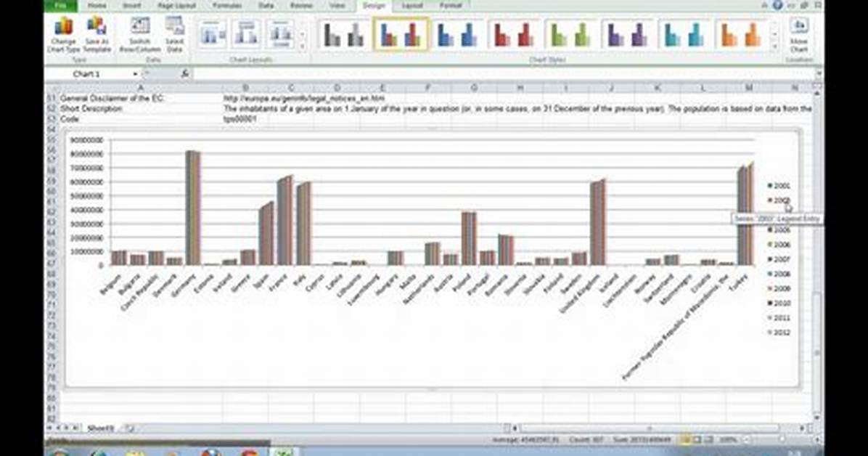Open Select Data dialog
The image size is (868, 456).
(x=174, y=35)
